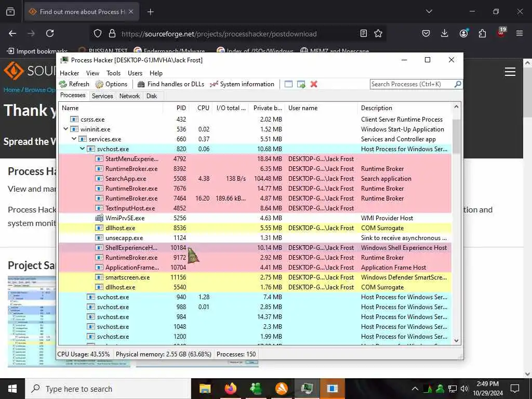The width and height of the screenshot is (532, 399).
Task: Sort by the CPU column header
Action: (201, 108)
